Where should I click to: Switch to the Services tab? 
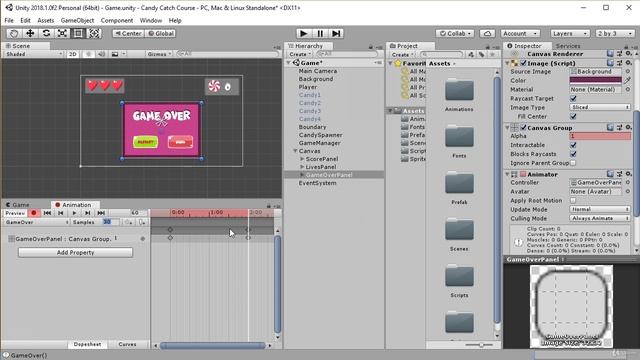pos(568,46)
